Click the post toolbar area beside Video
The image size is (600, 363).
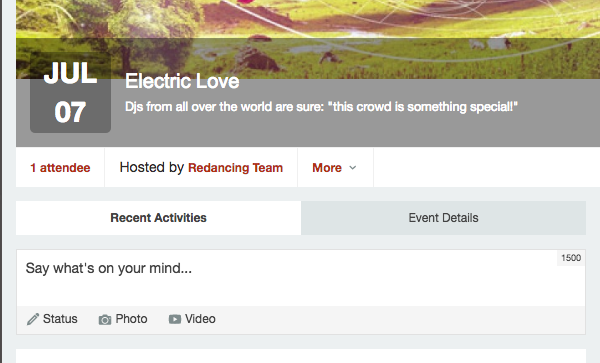tap(400, 320)
